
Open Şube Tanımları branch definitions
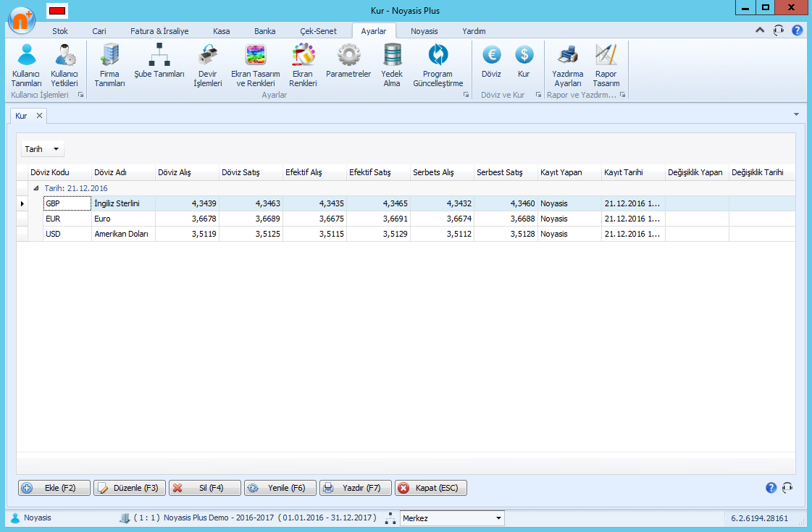point(159,61)
